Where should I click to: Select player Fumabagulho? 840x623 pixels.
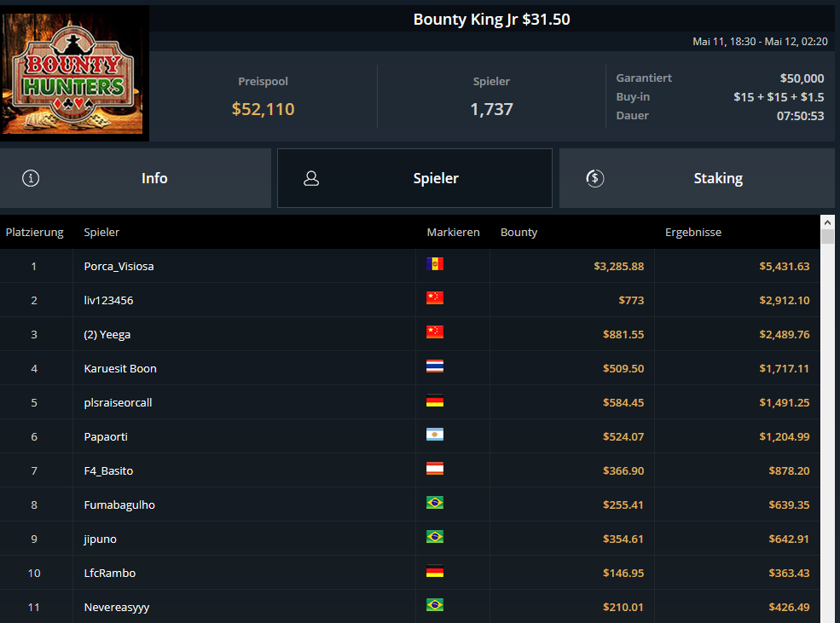point(119,505)
